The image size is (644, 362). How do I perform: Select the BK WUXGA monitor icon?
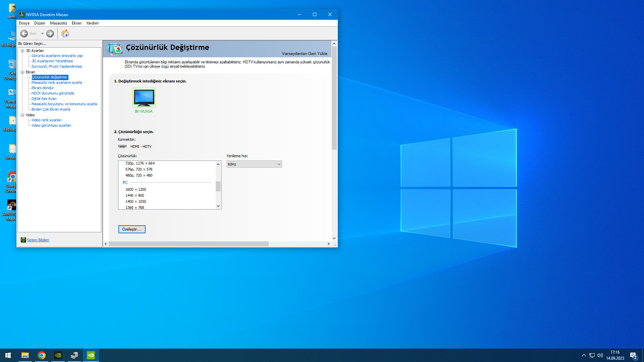click(x=144, y=98)
